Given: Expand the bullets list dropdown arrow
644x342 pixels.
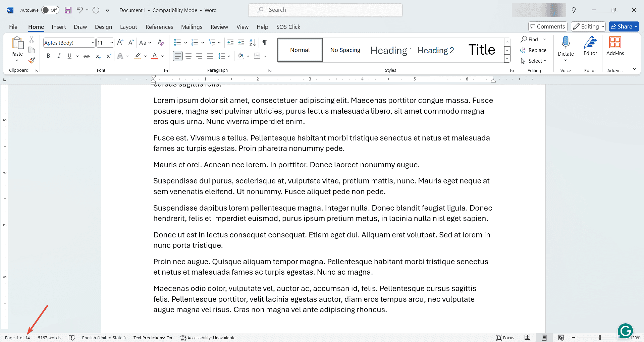Looking at the screenshot, I should pos(185,43).
